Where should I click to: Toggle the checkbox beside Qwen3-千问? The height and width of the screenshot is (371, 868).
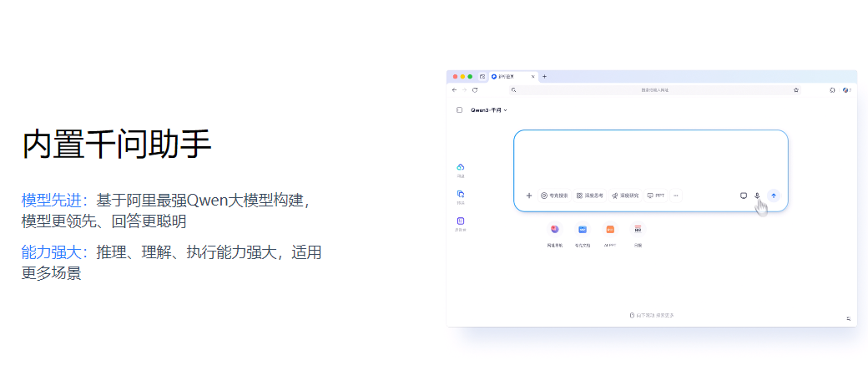click(459, 109)
